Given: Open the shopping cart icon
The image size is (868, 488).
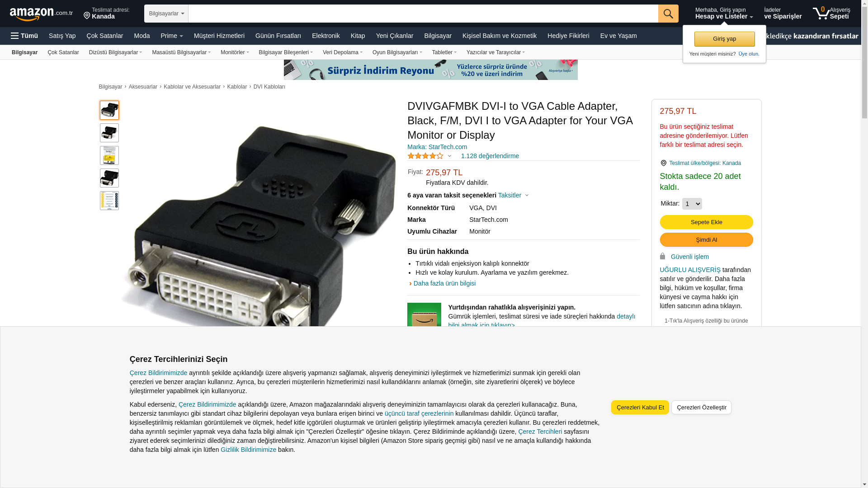Looking at the screenshot, I should [x=821, y=14].
